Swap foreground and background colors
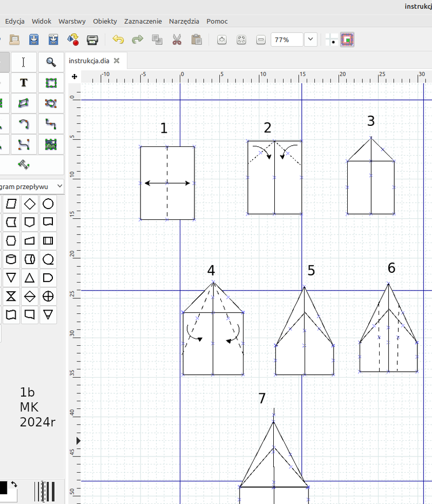 pyautogui.click(x=14, y=485)
